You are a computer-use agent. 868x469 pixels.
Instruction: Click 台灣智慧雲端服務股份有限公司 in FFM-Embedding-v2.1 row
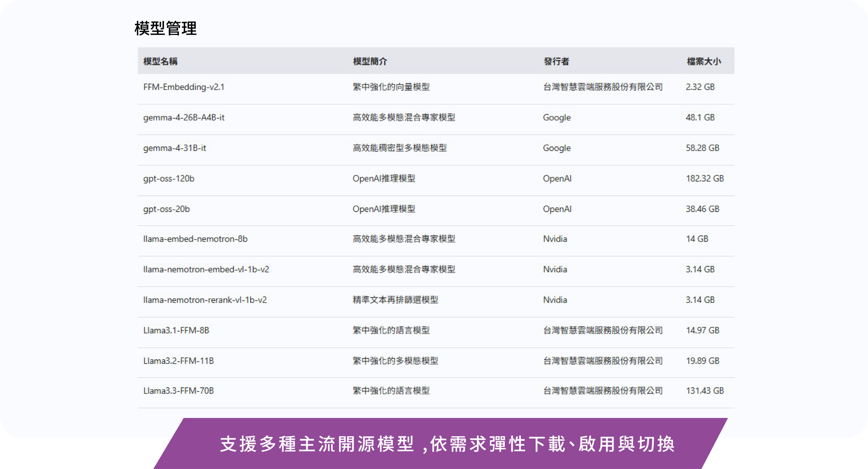[603, 87]
